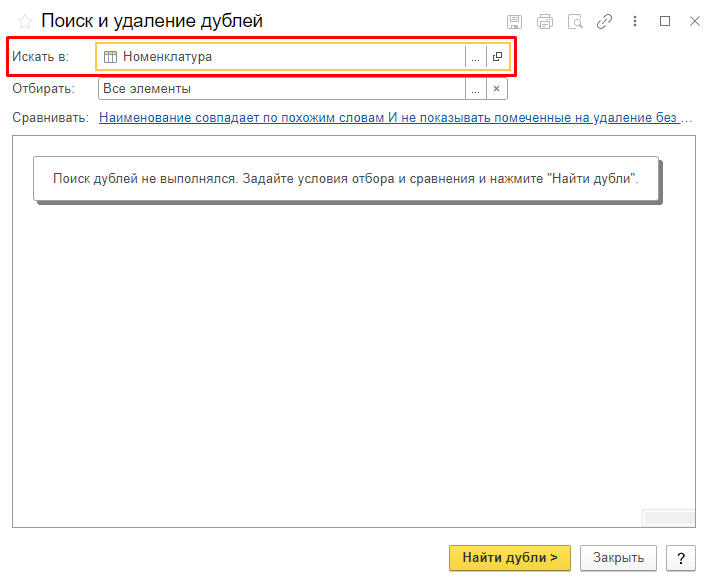The height and width of the screenshot is (583, 716).
Task: Click the save (floppy disk) icon
Action: click(515, 21)
